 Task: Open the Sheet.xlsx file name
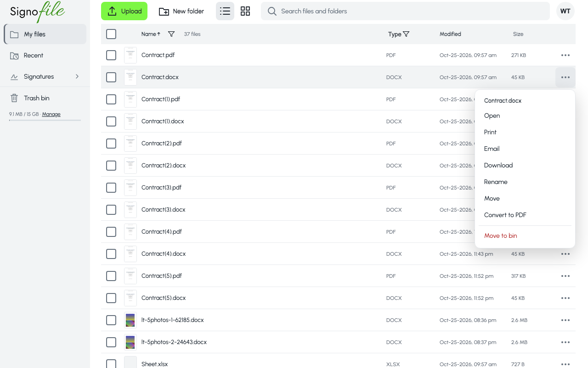tap(154, 364)
